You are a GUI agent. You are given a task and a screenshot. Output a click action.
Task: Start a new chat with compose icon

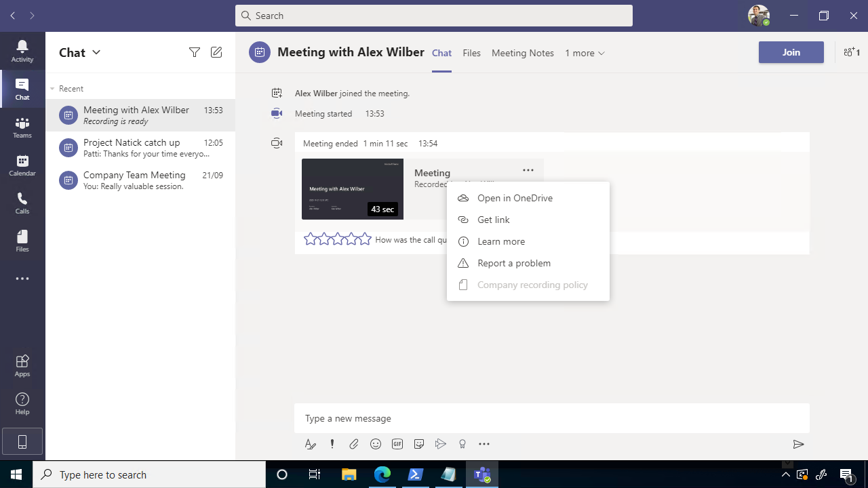(x=216, y=52)
